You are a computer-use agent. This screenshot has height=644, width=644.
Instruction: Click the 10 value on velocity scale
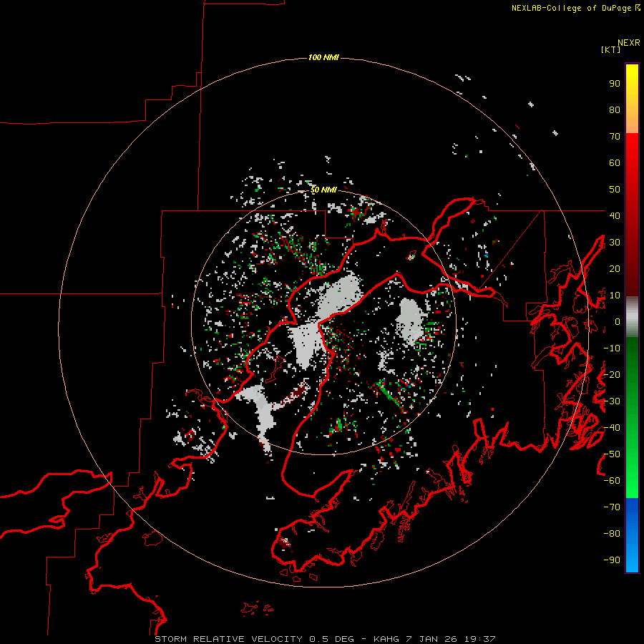coord(615,296)
